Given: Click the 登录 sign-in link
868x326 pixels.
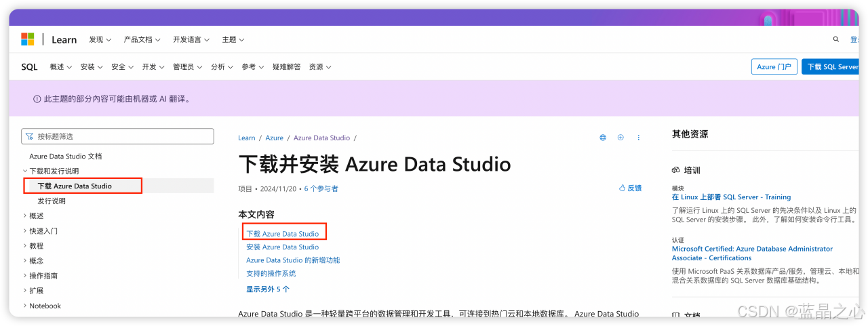Looking at the screenshot, I should click(855, 39).
